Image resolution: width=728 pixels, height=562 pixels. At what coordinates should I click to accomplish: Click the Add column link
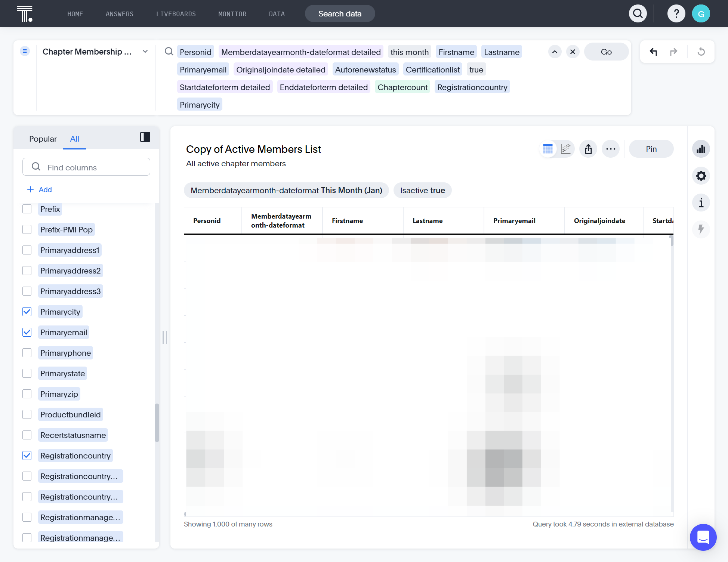40,189
